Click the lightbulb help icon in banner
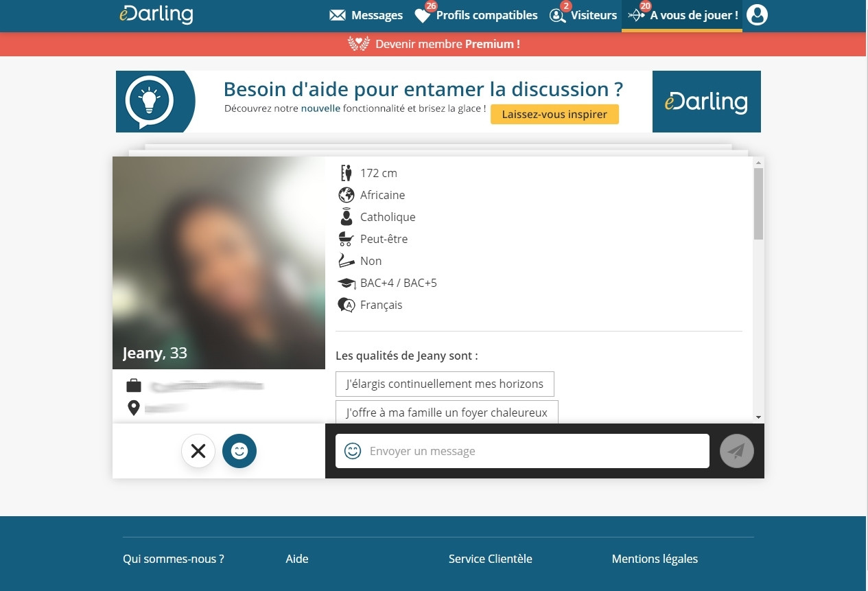This screenshot has height=591, width=868. click(x=149, y=102)
